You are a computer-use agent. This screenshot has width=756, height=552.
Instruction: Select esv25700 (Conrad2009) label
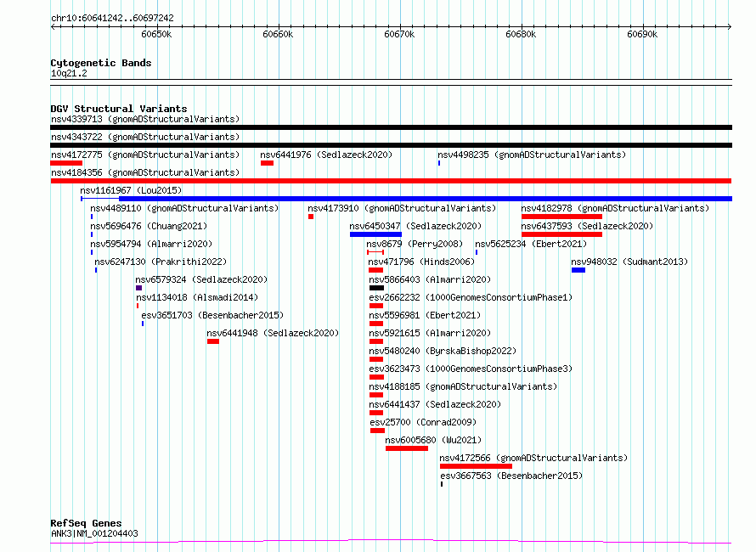pos(423,422)
